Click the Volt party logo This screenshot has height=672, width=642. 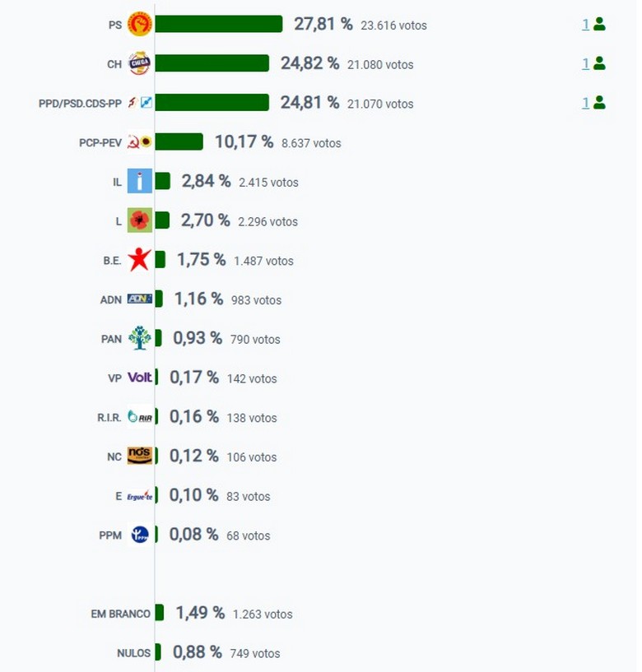point(140,378)
